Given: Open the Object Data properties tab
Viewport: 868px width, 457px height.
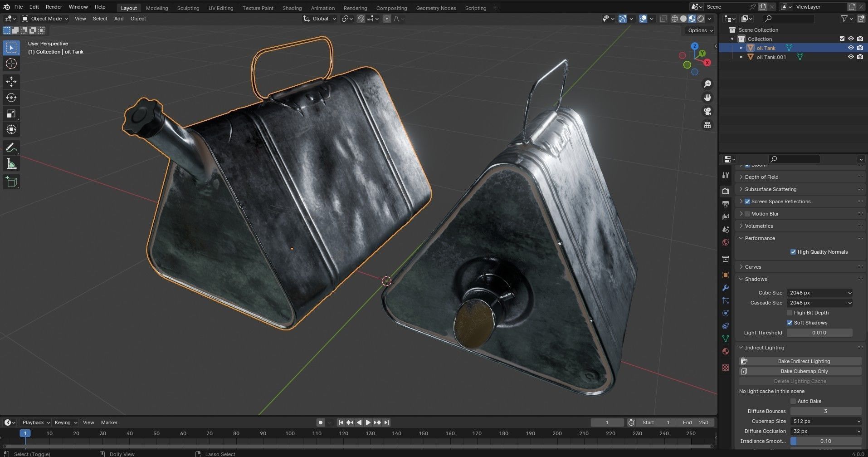Looking at the screenshot, I should tap(726, 339).
